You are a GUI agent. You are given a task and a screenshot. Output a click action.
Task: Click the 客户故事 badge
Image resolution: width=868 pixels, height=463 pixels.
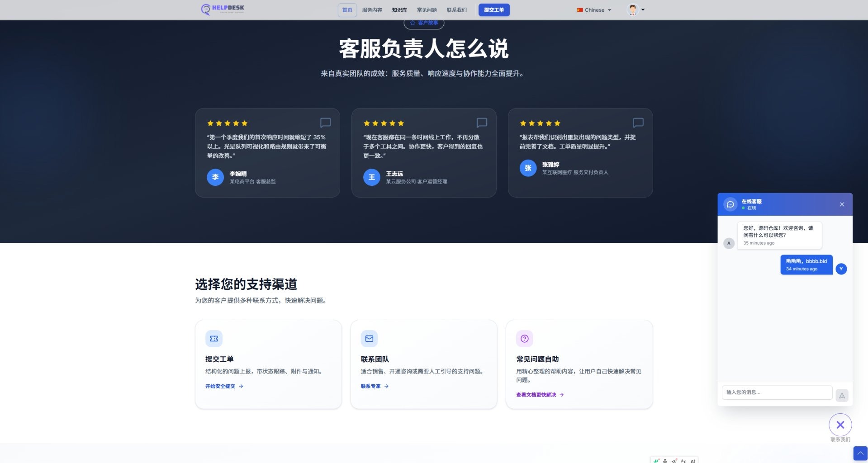click(424, 23)
